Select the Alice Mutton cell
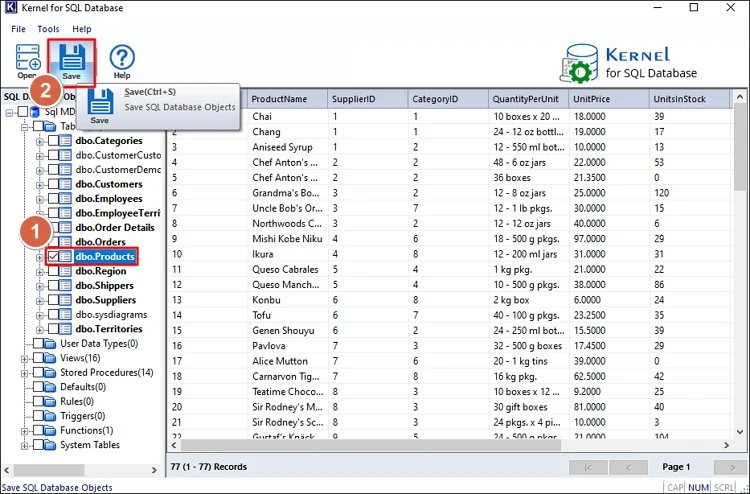This screenshot has width=750, height=494. coord(288,361)
